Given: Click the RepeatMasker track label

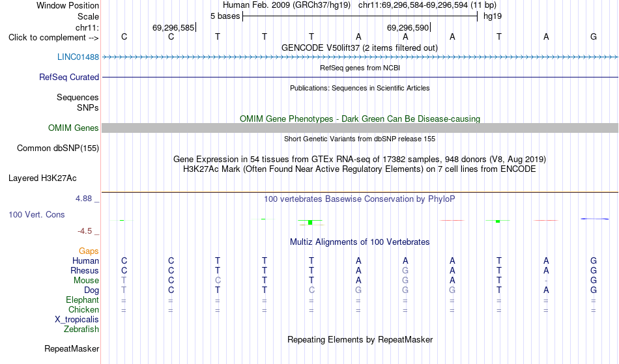Looking at the screenshot, I should 72,348.
